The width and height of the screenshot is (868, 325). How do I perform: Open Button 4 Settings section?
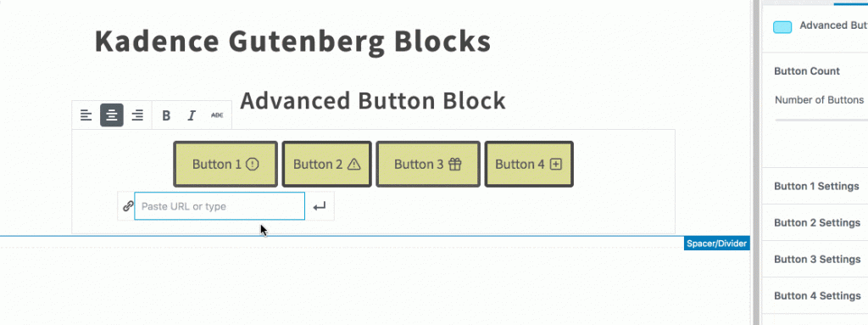tap(815, 295)
